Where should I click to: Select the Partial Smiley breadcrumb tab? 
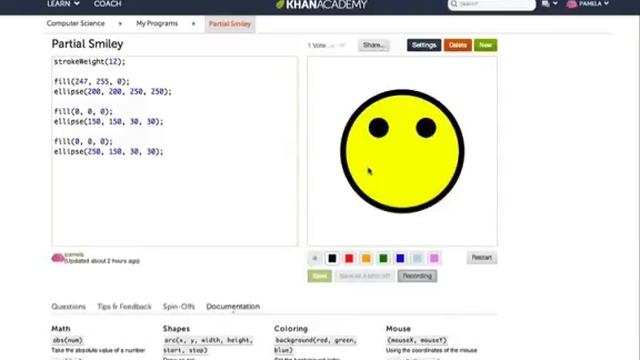coord(230,24)
